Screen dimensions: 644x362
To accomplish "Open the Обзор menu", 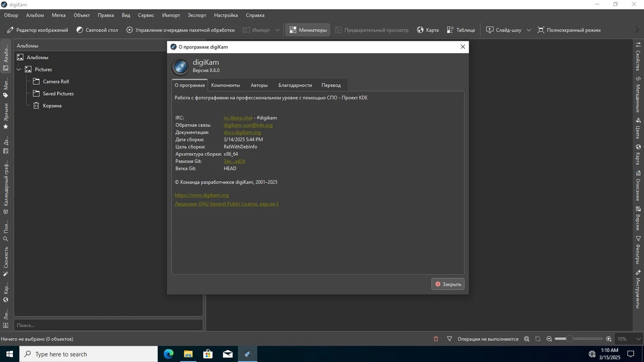I will click(11, 15).
